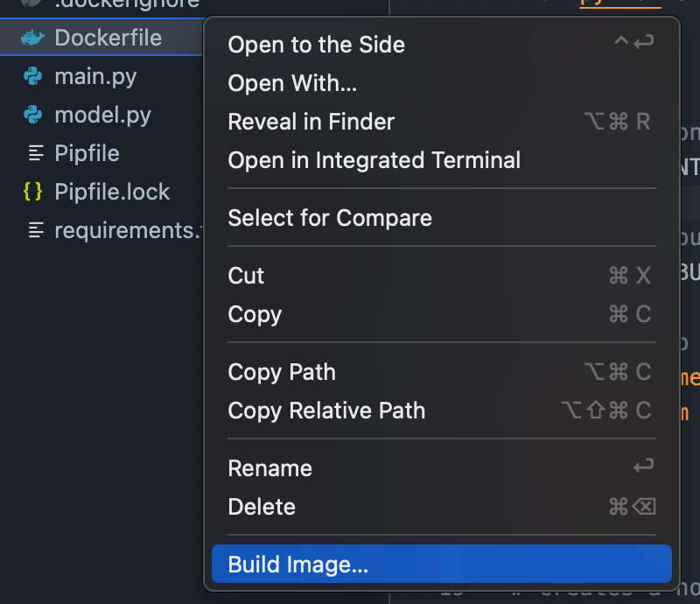This screenshot has height=604, width=700.
Task: Choose Copy from the context menu
Action: (x=255, y=314)
